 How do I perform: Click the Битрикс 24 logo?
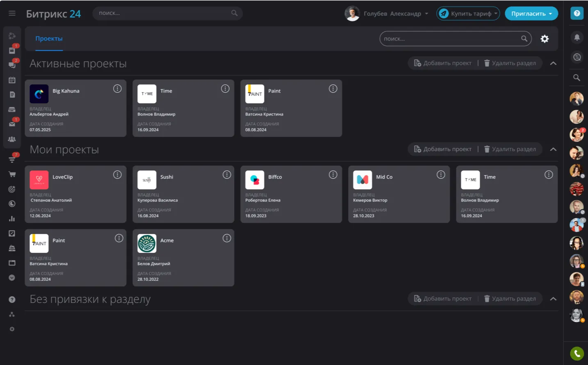53,14
